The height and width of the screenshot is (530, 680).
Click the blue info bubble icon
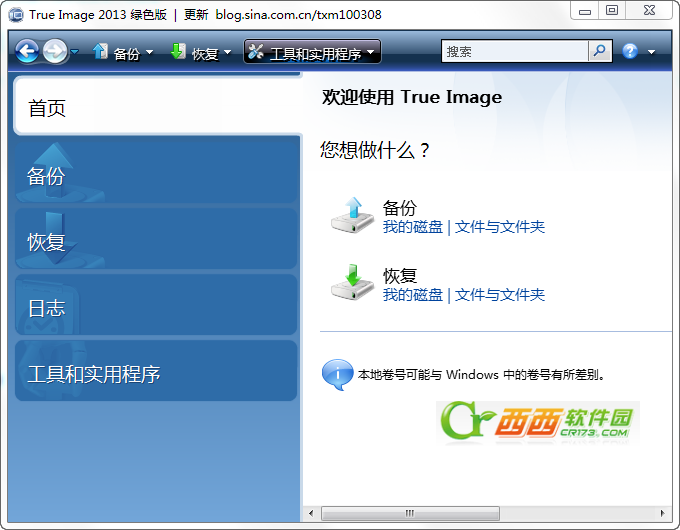(337, 374)
